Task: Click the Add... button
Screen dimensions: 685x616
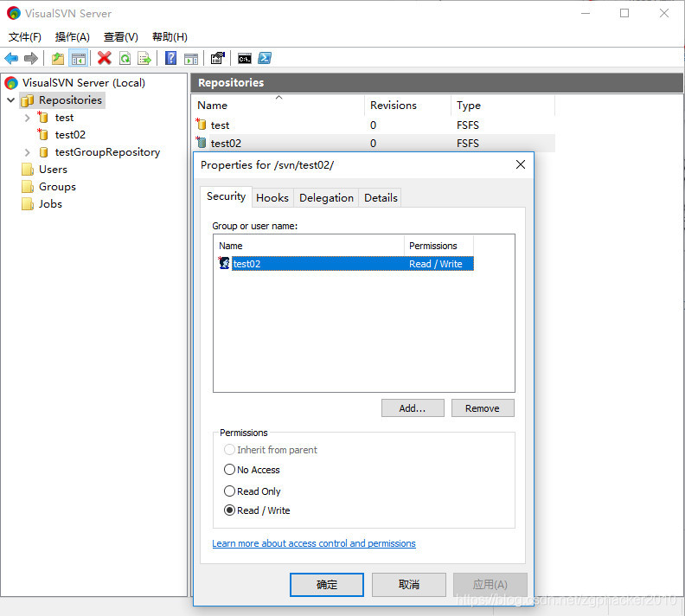Action: coord(413,408)
